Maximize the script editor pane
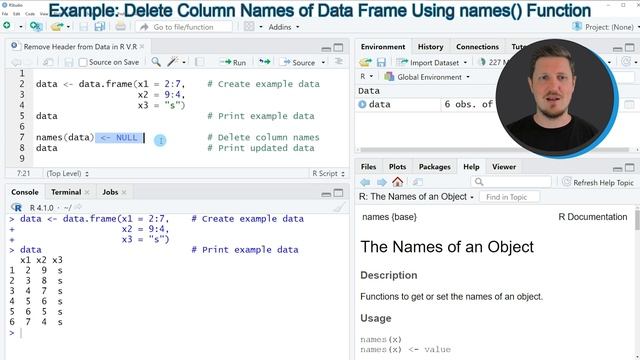This screenshot has width=640, height=360. click(338, 48)
